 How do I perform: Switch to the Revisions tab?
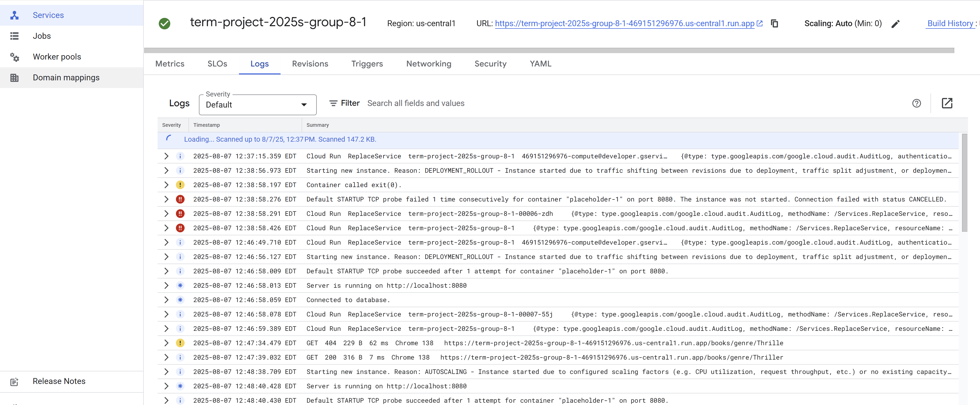click(310, 64)
